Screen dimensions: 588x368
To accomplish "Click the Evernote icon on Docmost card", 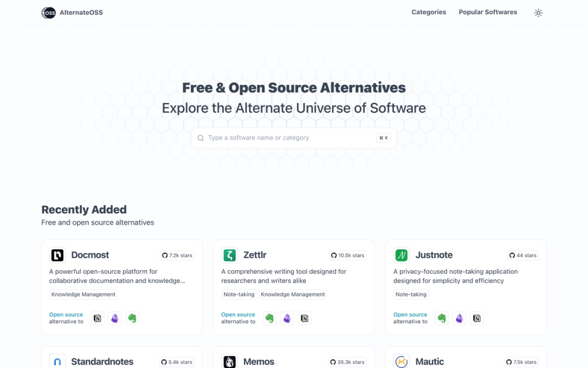I will pyautogui.click(x=132, y=319).
